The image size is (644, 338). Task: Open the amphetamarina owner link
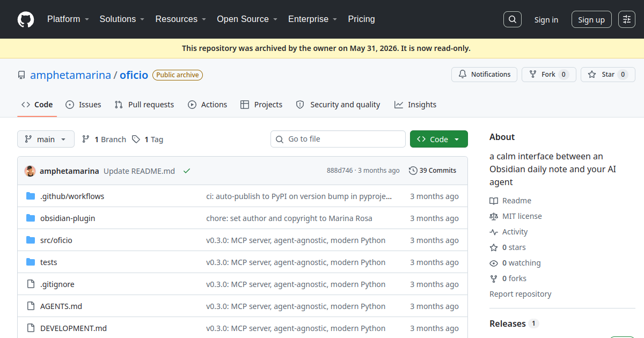70,75
